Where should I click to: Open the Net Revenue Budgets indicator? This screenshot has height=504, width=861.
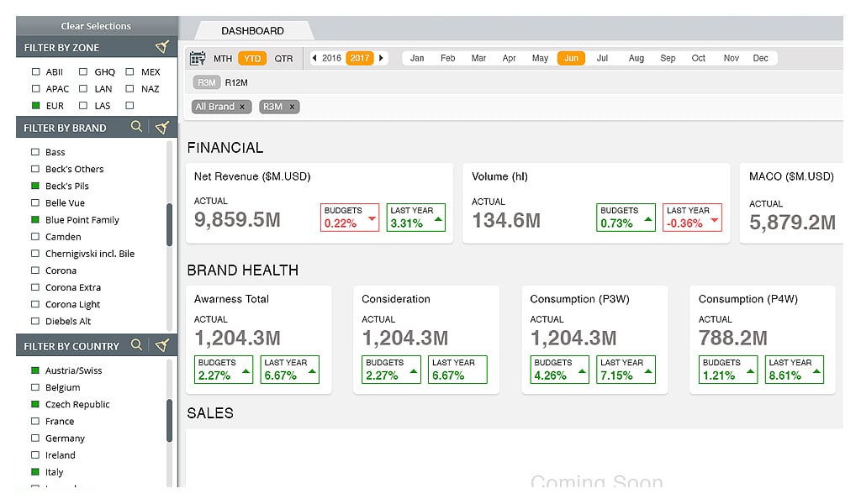349,218
